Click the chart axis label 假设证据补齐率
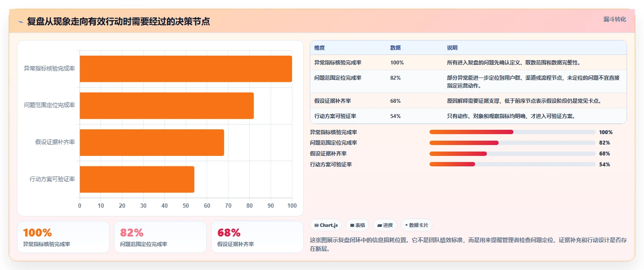Viewport: 644px width, 270px height. click(55, 142)
